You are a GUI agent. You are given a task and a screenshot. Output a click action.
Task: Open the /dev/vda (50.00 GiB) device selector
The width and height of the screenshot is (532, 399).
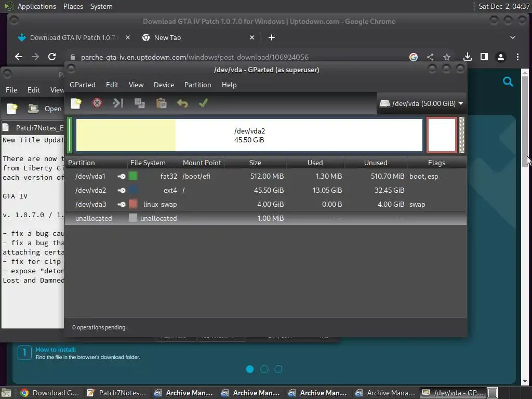pyautogui.click(x=421, y=103)
